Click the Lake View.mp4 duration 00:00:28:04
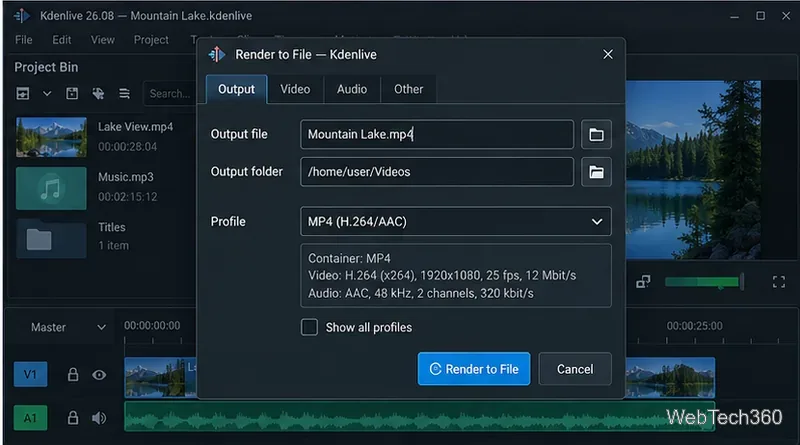 128,147
